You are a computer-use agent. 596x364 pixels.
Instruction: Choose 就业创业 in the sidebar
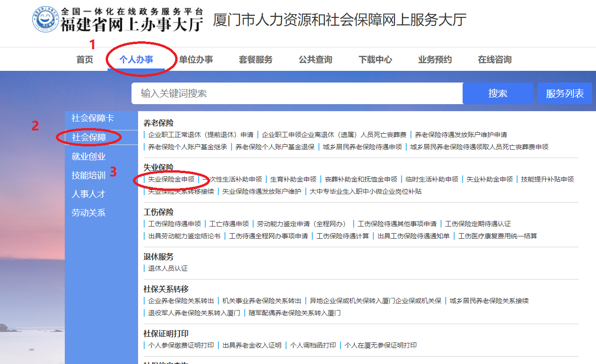point(88,157)
